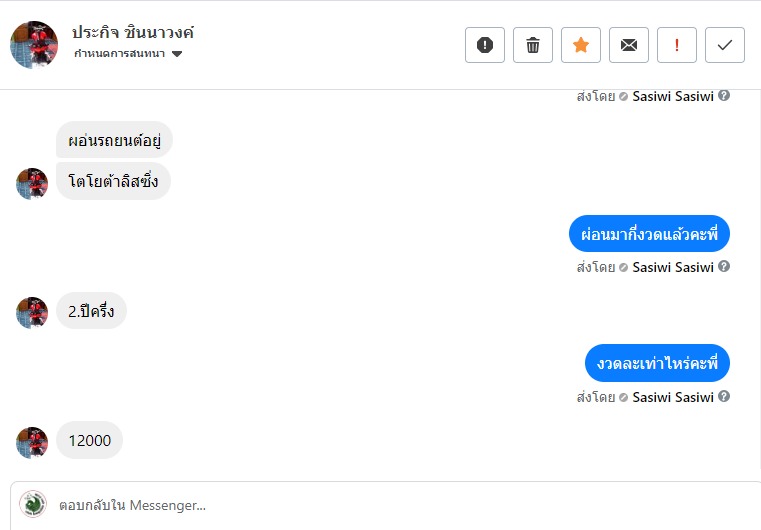Click inside the ตอบกลับใน Messenger reply field
This screenshot has width=761, height=530.
coord(400,505)
